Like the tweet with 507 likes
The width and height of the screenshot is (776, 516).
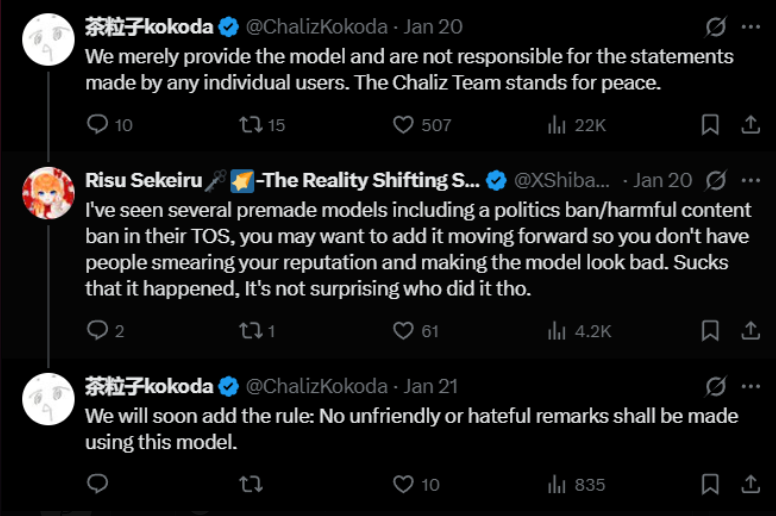pos(403,125)
